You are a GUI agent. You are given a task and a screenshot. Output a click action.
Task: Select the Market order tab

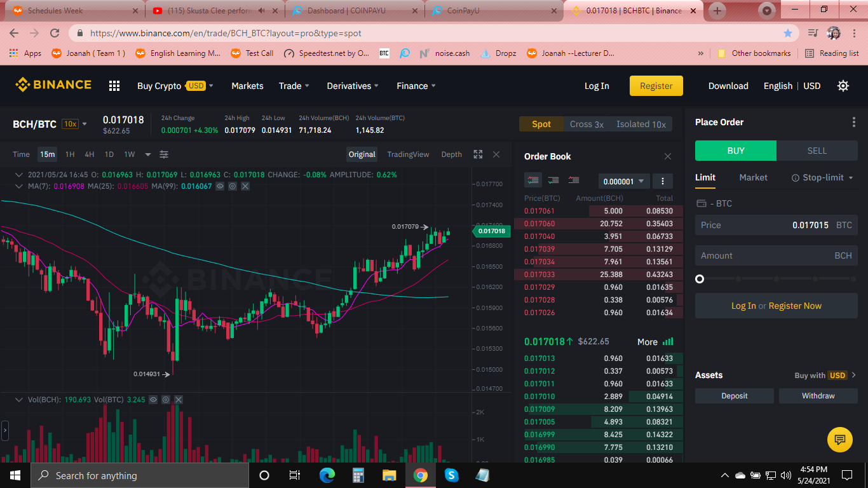[x=754, y=178]
